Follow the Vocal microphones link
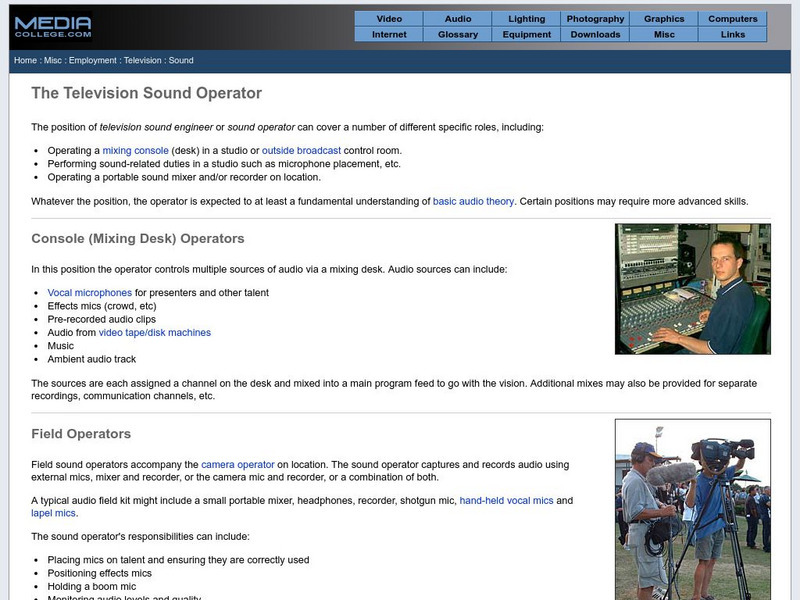 point(89,293)
